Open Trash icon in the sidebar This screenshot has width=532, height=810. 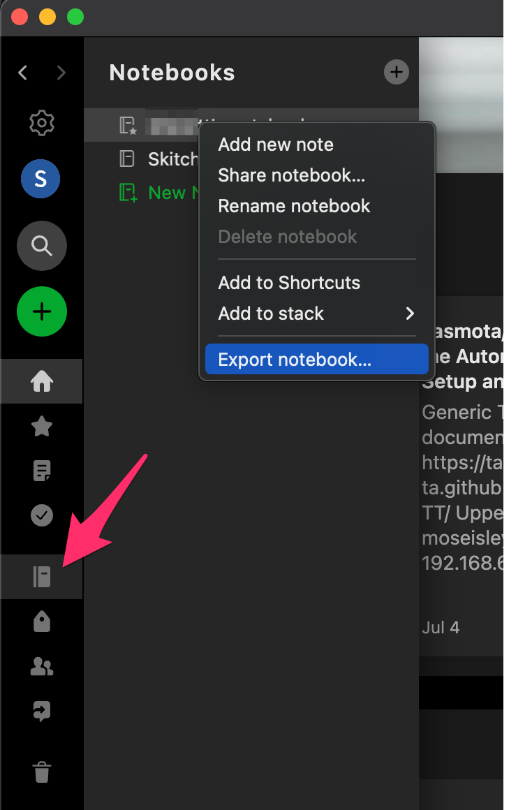tap(42, 772)
